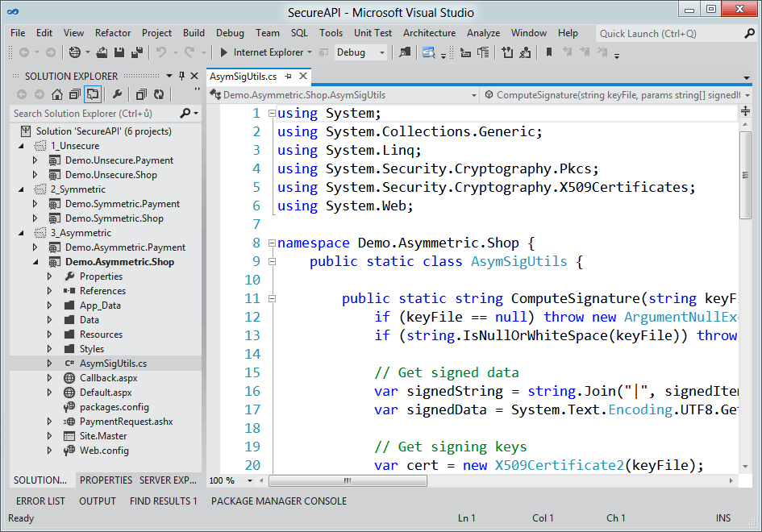The image size is (762, 532).
Task: Switch to the PROPERTIES panel tab
Action: click(106, 480)
